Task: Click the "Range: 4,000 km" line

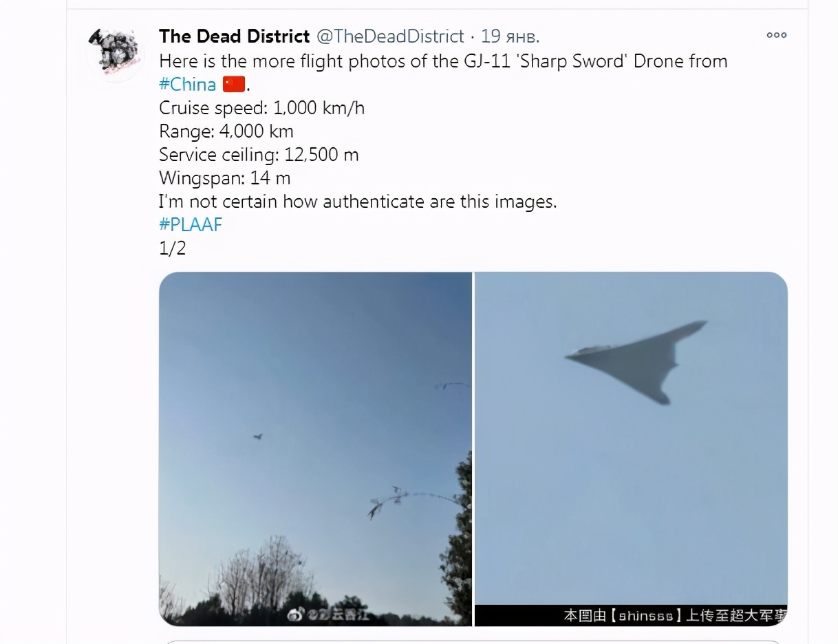Action: (x=226, y=131)
